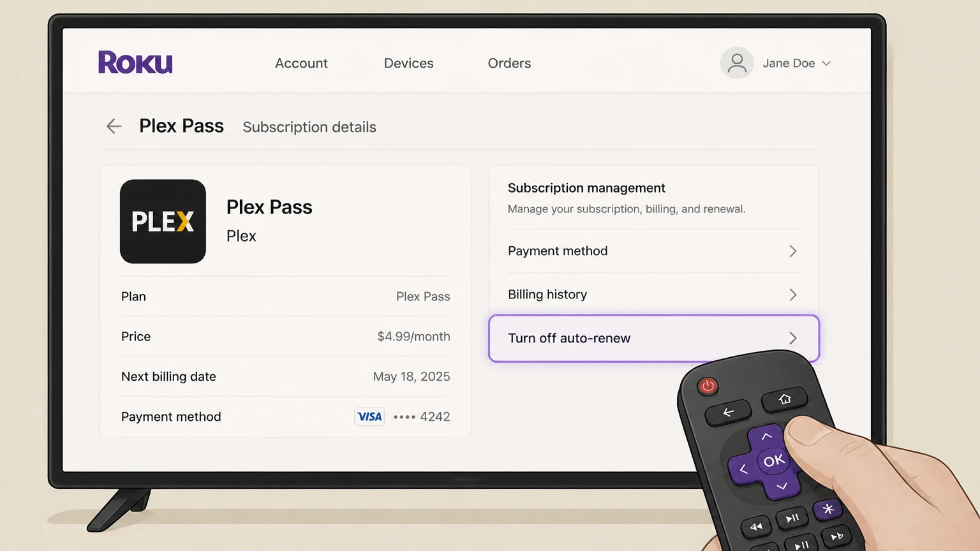Image resolution: width=980 pixels, height=551 pixels.
Task: Click the Subscription details heading text
Action: click(309, 127)
